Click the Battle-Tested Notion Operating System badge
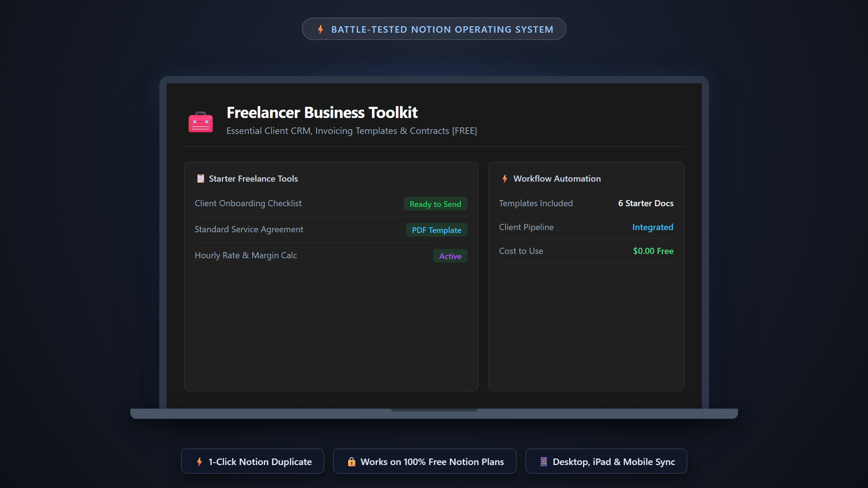The image size is (868, 488). [x=434, y=29]
